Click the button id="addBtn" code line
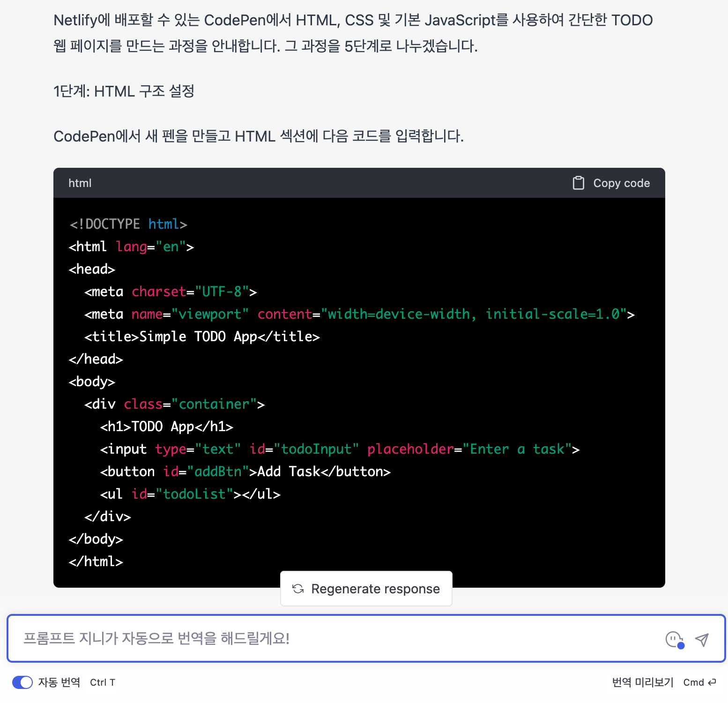The width and height of the screenshot is (728, 703). [x=245, y=471]
